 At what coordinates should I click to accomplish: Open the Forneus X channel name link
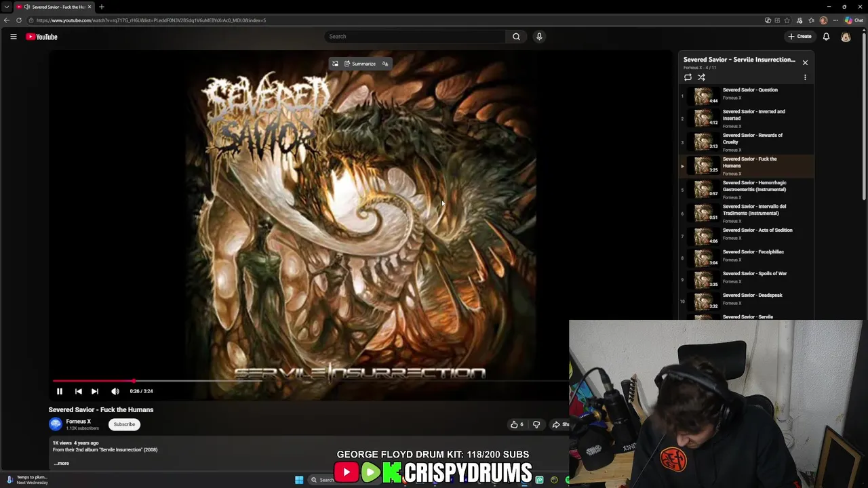tap(79, 422)
